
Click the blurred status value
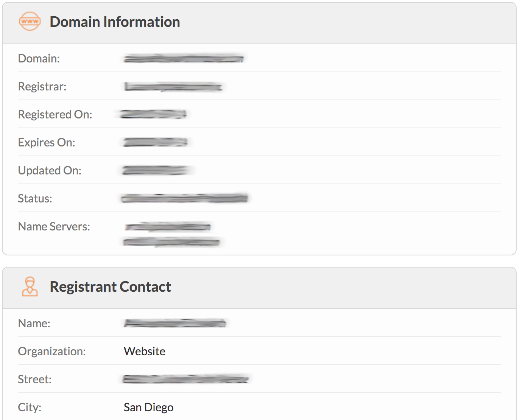[184, 198]
